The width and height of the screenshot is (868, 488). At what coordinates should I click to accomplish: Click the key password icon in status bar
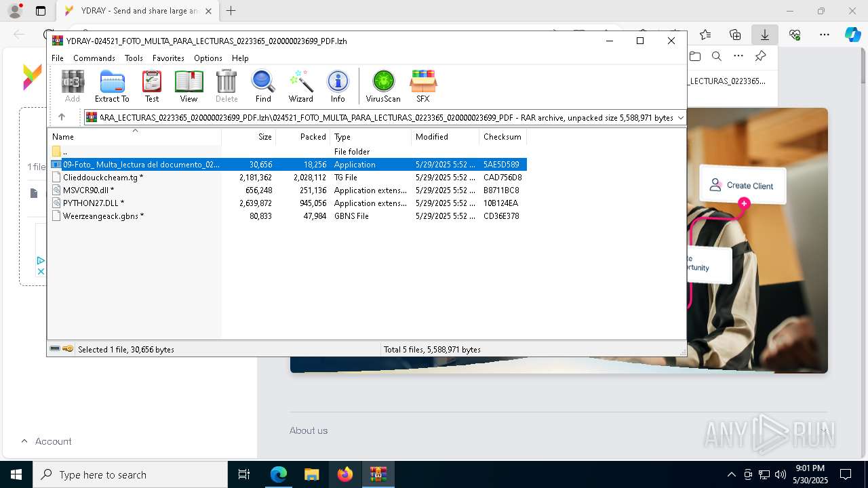tap(68, 349)
